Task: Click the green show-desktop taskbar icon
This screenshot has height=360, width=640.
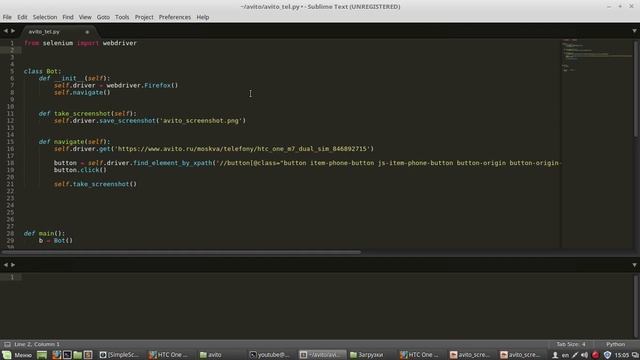Action: coord(42,355)
